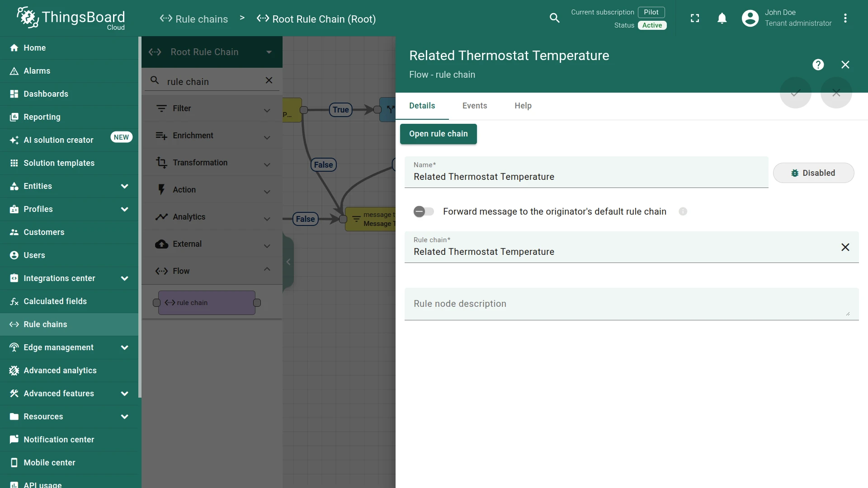
Task: Switch to Help tab
Action: click(x=523, y=106)
